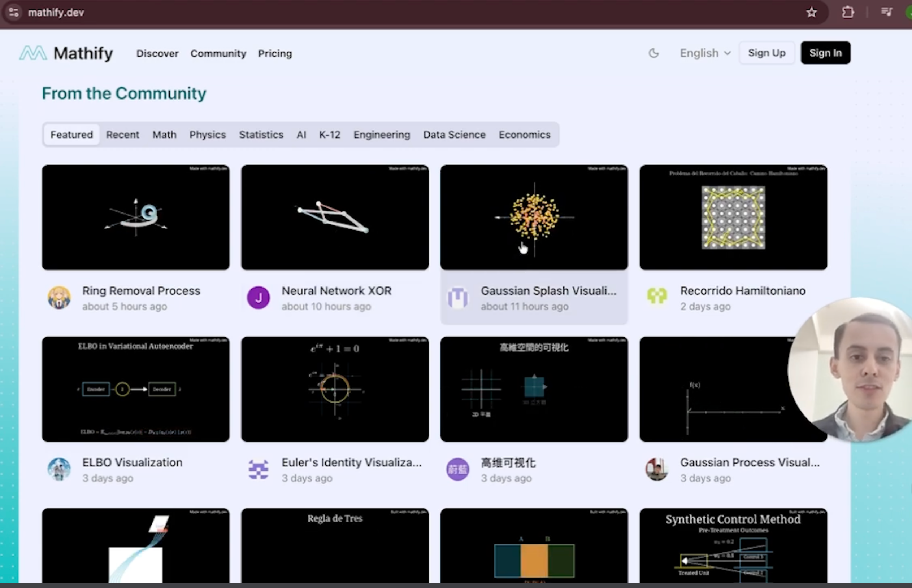Screen dimensions: 912x588
Task: Open the Gaussian Splash Visualization thumbnail
Action: 534,218
